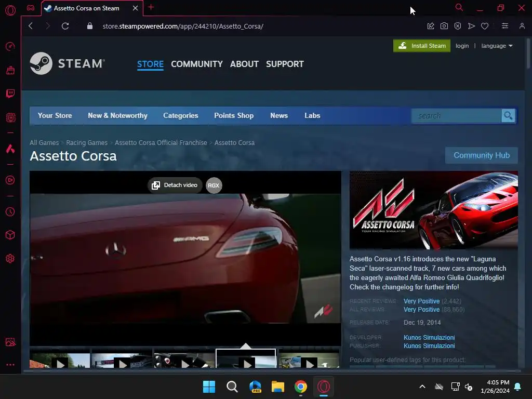Open GX Cleaner icon in sidebar
Image resolution: width=532 pixels, height=399 pixels.
[10, 70]
